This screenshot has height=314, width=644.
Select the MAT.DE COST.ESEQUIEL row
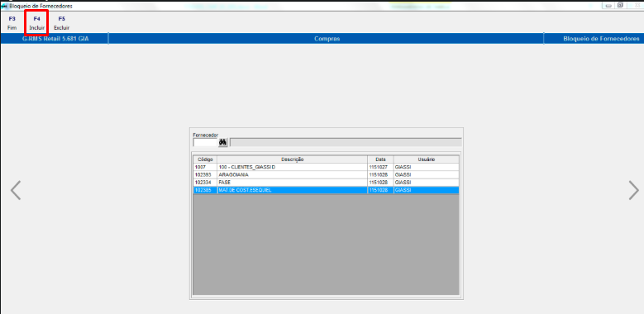point(292,190)
